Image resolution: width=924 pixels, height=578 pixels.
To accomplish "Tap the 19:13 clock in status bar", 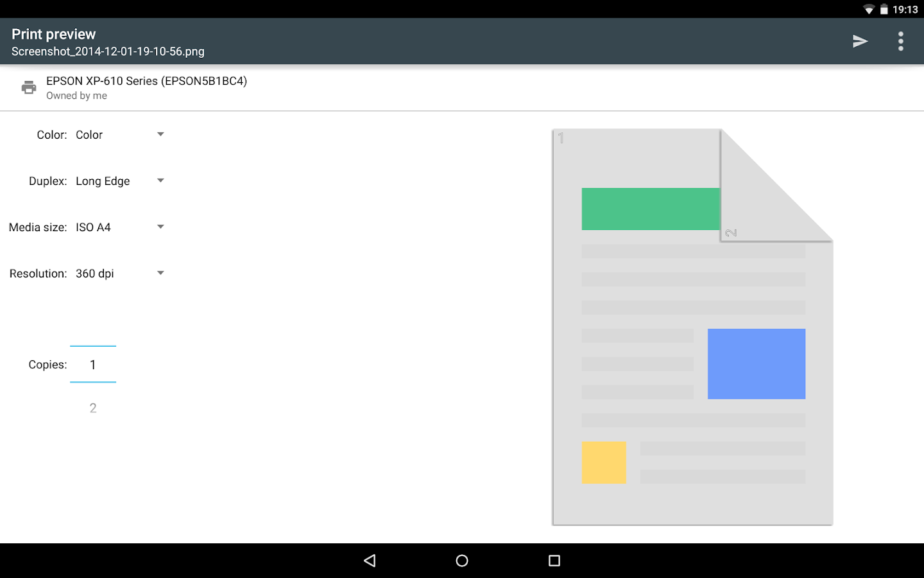I will click(x=905, y=10).
